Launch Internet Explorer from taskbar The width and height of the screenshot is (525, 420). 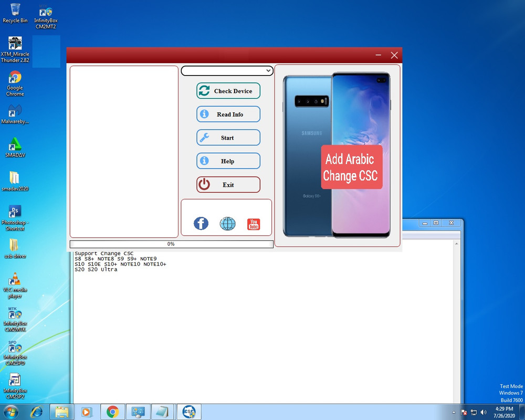point(37,412)
